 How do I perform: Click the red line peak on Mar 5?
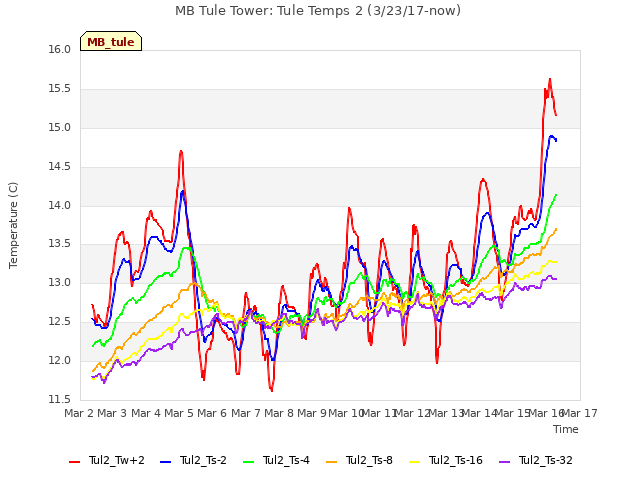point(181,151)
